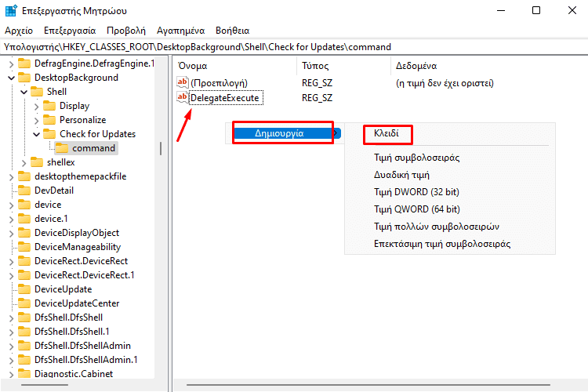
Task: Select the Diagnostic.Cabinet folder icon
Action: click(x=24, y=374)
